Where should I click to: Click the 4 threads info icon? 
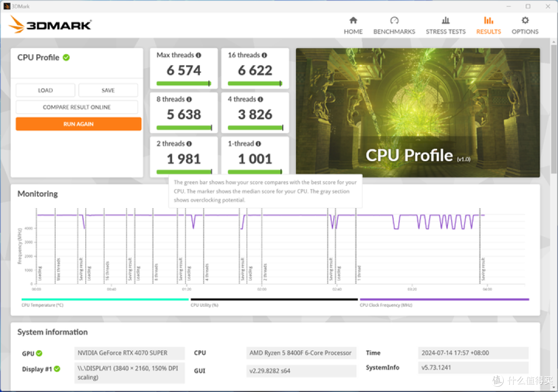pyautogui.click(x=260, y=99)
